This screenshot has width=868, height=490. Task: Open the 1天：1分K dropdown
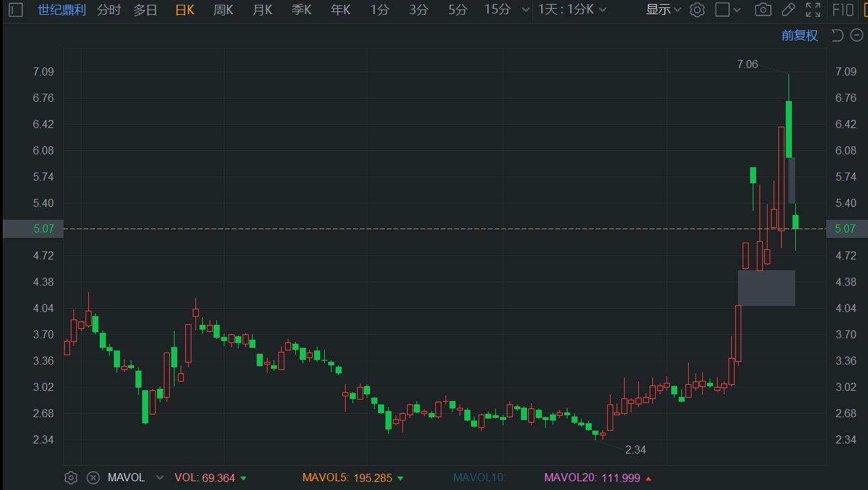click(572, 10)
